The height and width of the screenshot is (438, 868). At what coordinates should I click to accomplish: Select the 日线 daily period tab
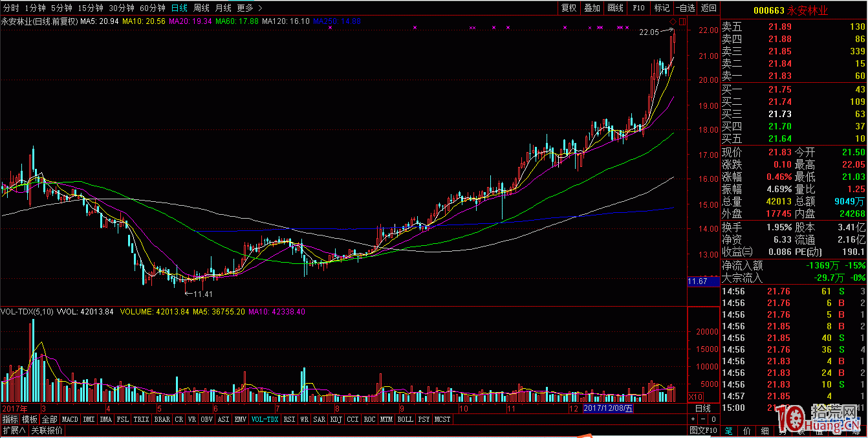tap(179, 8)
